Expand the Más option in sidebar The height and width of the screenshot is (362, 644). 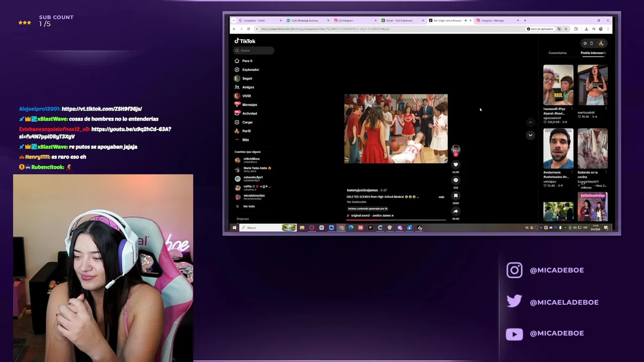pyautogui.click(x=242, y=140)
